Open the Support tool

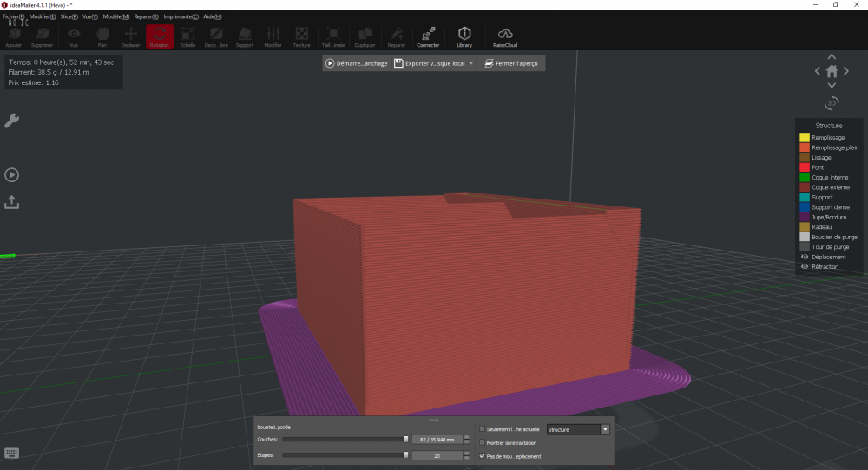point(244,37)
